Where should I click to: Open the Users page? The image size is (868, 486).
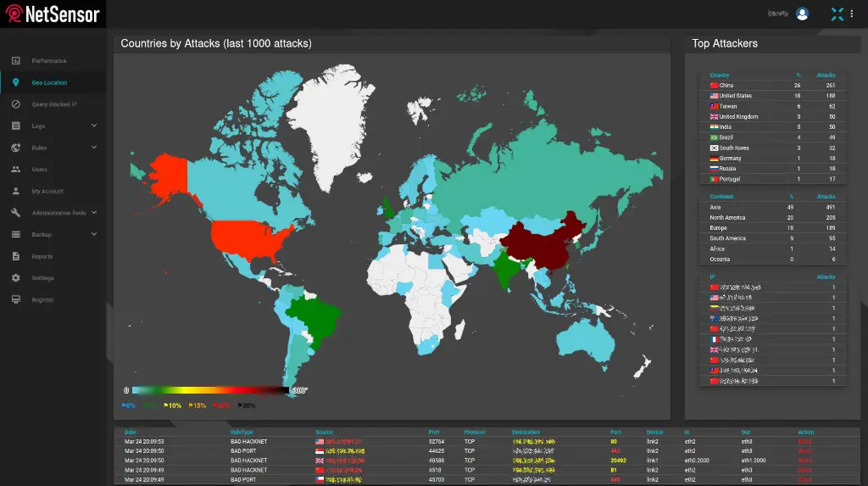39,170
